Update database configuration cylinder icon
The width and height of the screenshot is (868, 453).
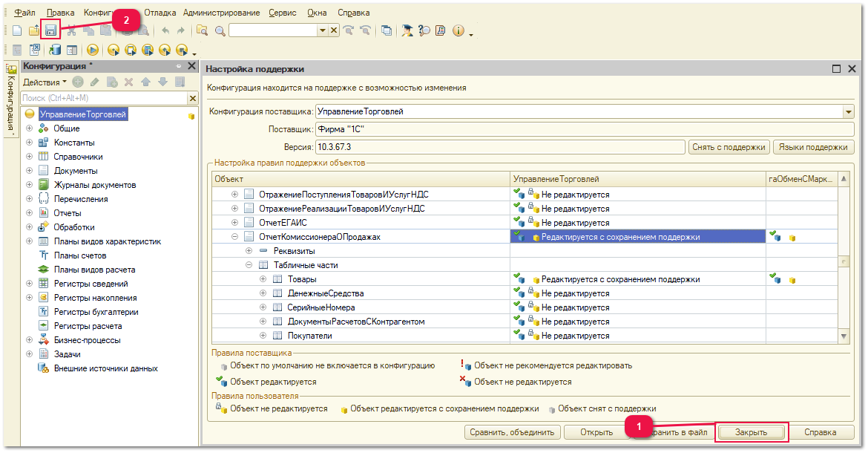[55, 50]
